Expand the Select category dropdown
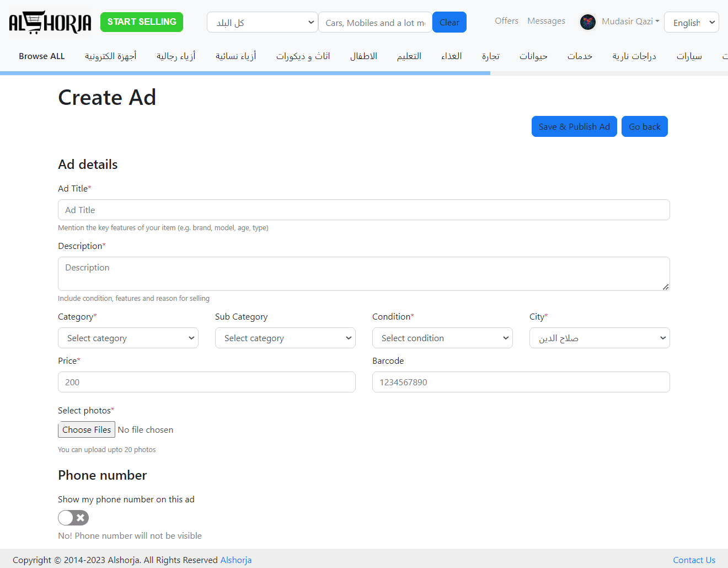 point(128,338)
